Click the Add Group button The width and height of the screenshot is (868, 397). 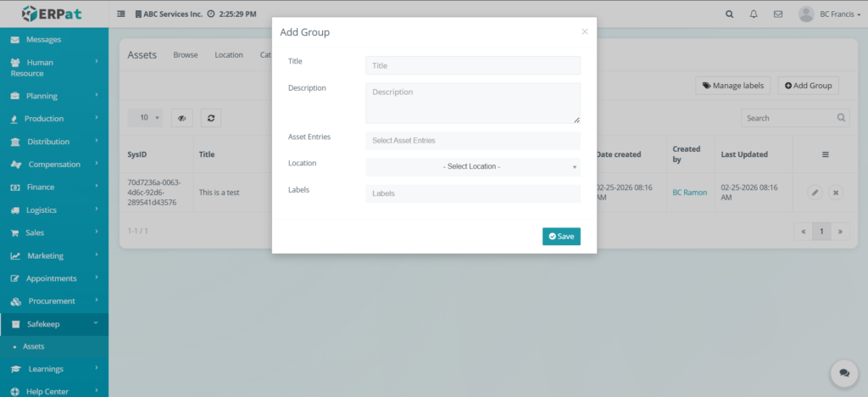[x=808, y=86]
